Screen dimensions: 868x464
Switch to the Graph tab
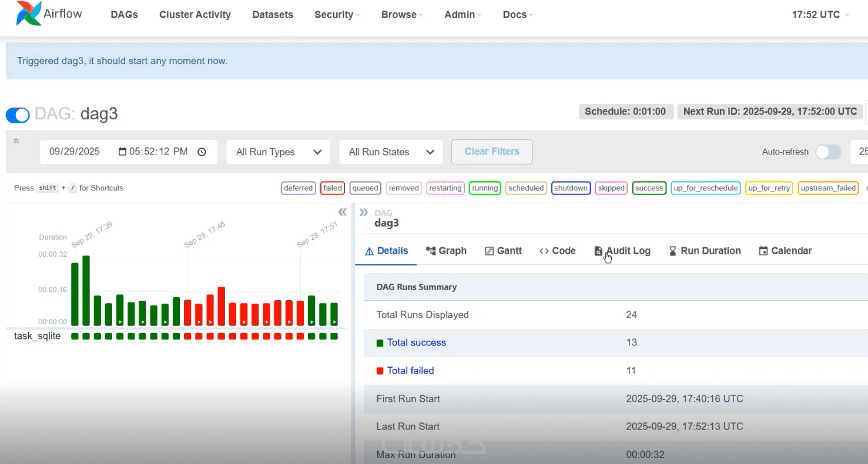(x=446, y=251)
